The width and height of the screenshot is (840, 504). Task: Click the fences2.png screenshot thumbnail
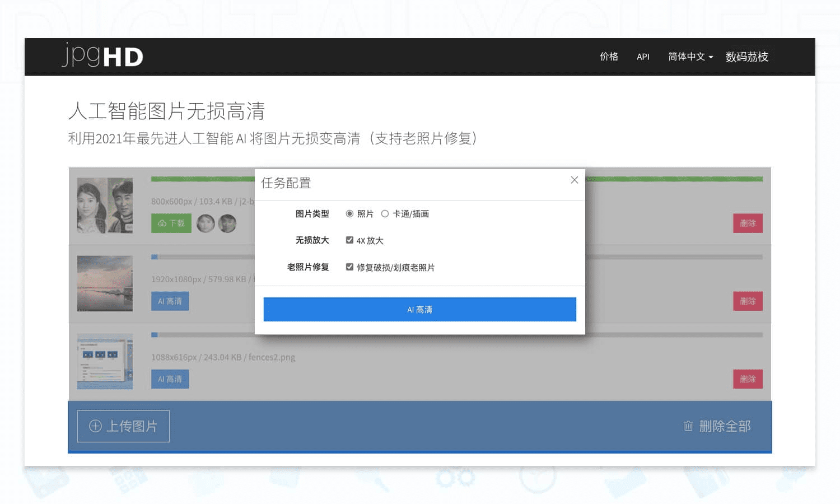click(x=105, y=361)
